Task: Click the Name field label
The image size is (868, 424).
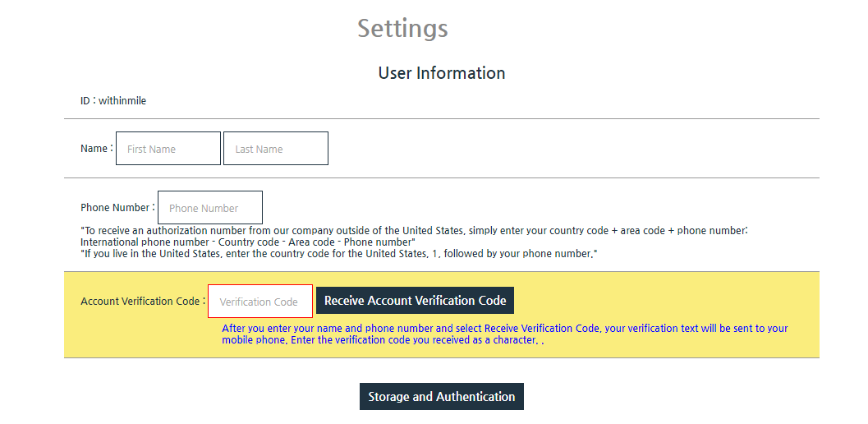Action: click(96, 148)
